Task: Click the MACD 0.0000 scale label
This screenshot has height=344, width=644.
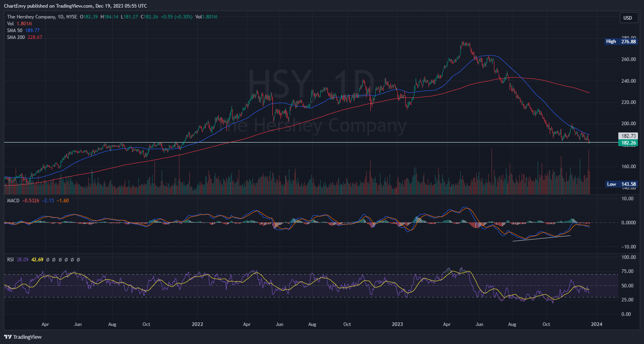Action: [628, 223]
